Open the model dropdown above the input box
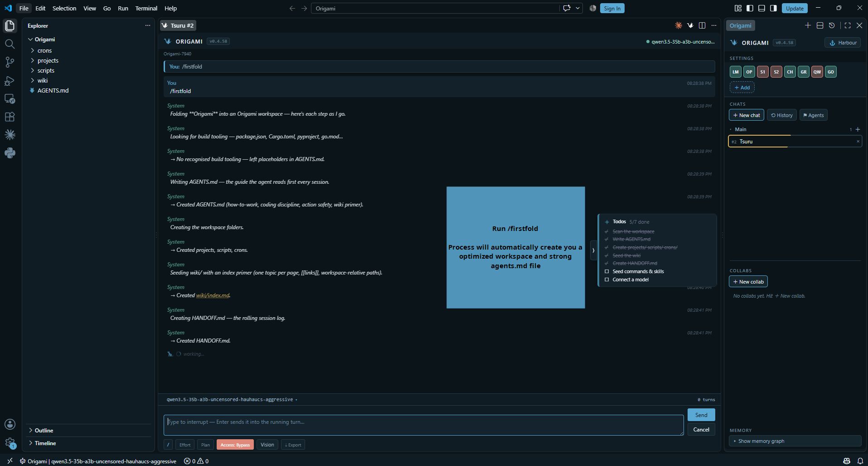Screen dimensions: 868x466 [x=232, y=400]
